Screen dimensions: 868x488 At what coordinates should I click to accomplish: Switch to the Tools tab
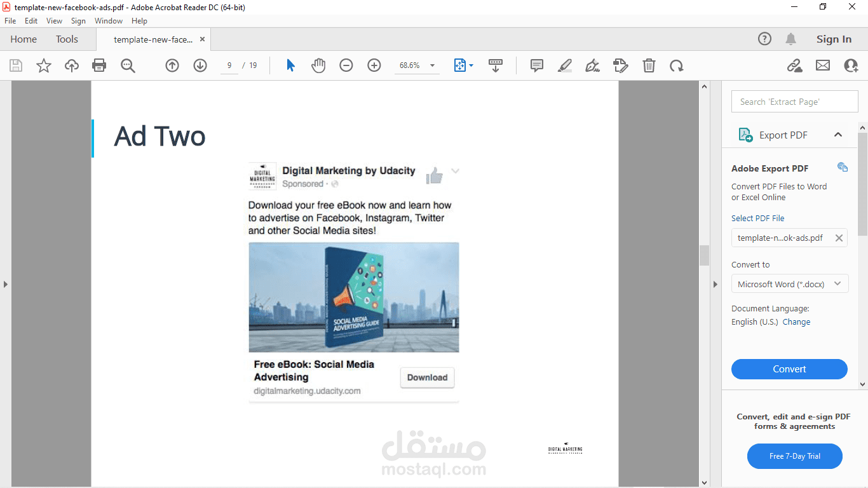[x=67, y=39]
